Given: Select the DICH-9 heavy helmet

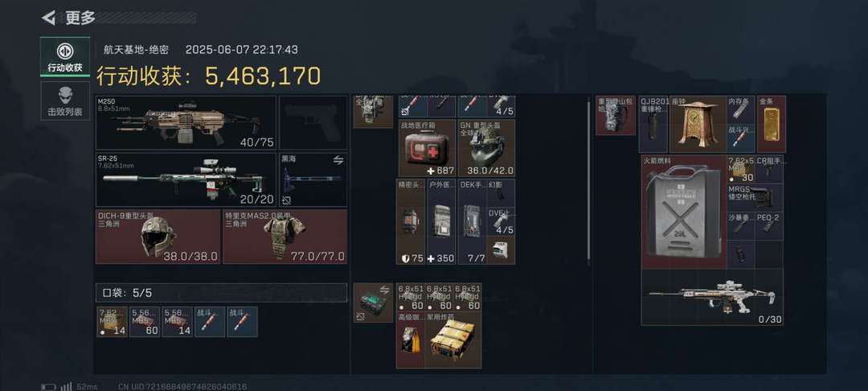Looking at the screenshot, I should pos(158,236).
